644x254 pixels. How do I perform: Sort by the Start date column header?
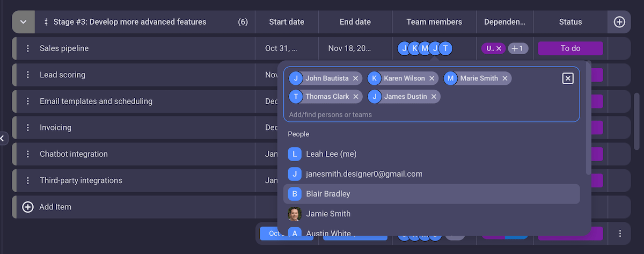tap(287, 22)
